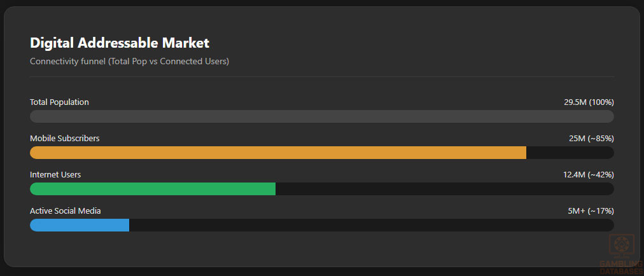Click the Total Population label
This screenshot has width=644, height=276.
pyautogui.click(x=59, y=102)
